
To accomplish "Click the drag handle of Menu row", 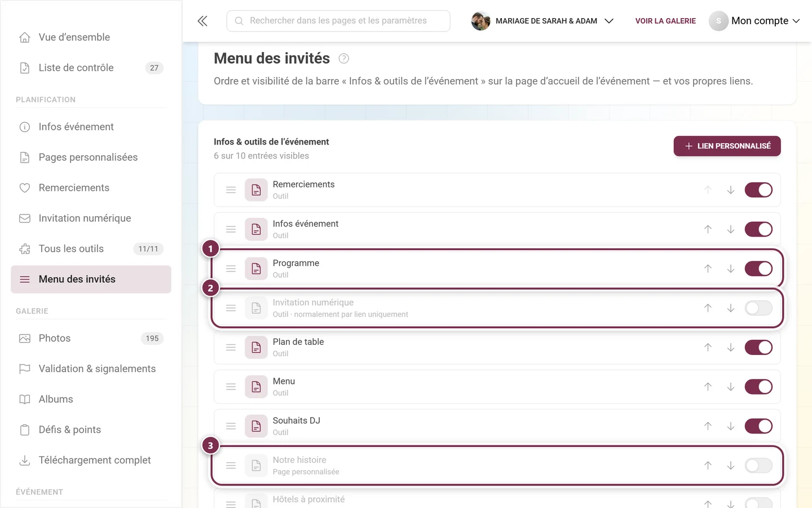I will (231, 387).
